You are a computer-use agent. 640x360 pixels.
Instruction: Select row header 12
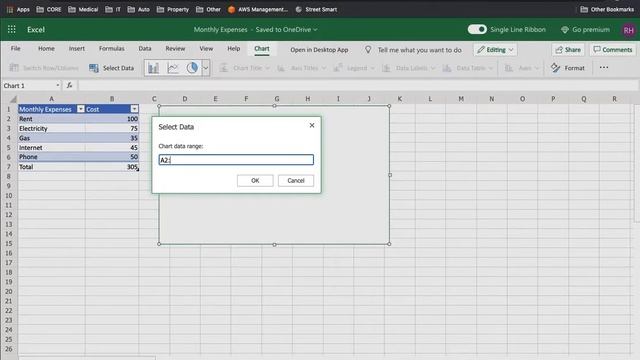coord(9,215)
